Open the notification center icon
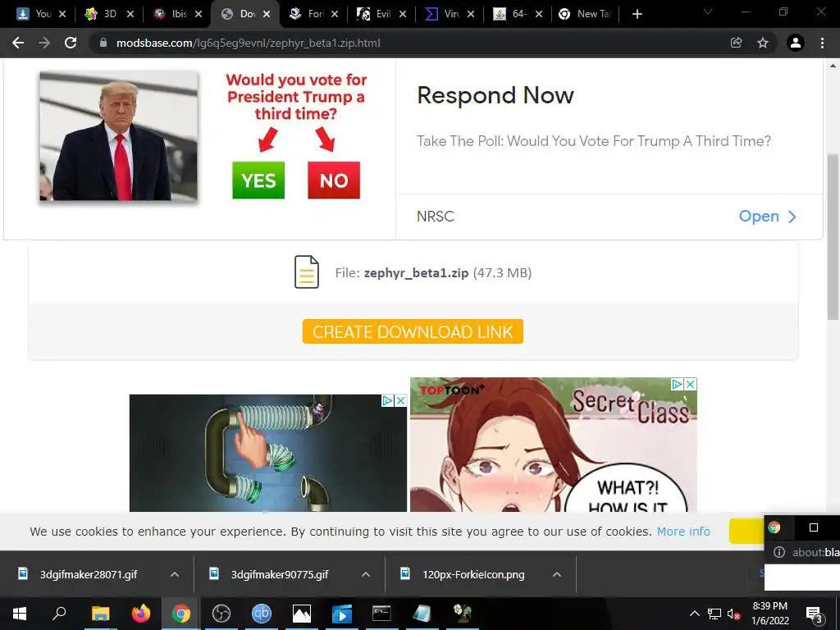 pyautogui.click(x=814, y=614)
